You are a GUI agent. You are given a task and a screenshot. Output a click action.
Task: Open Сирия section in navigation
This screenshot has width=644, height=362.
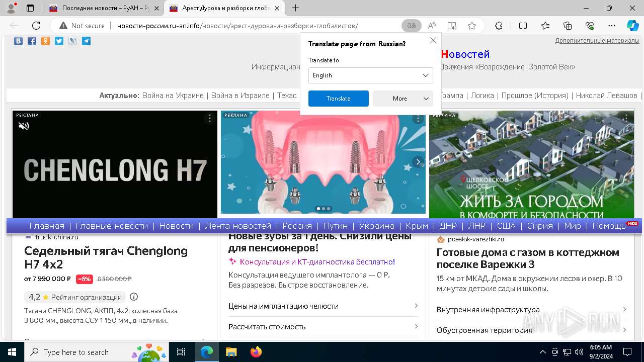pyautogui.click(x=540, y=226)
